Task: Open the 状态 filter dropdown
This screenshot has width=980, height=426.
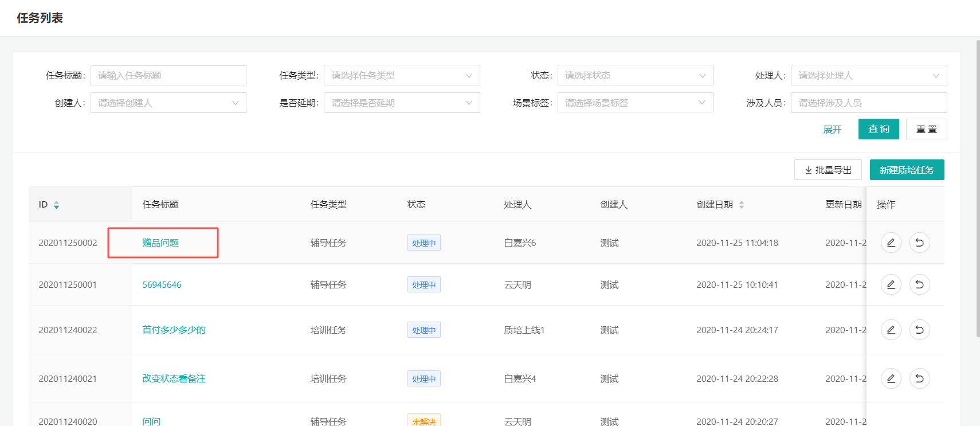Action: point(635,75)
